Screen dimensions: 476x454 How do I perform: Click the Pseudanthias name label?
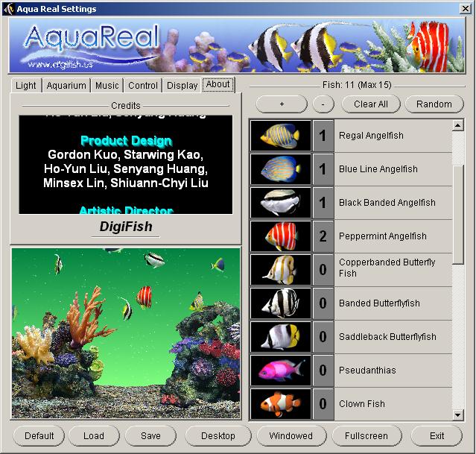coord(367,370)
